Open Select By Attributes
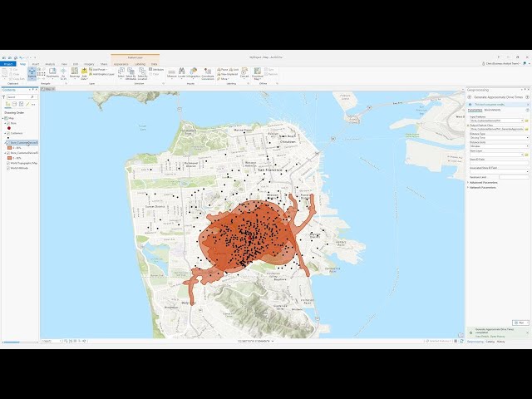532x399 pixels. (x=131, y=73)
